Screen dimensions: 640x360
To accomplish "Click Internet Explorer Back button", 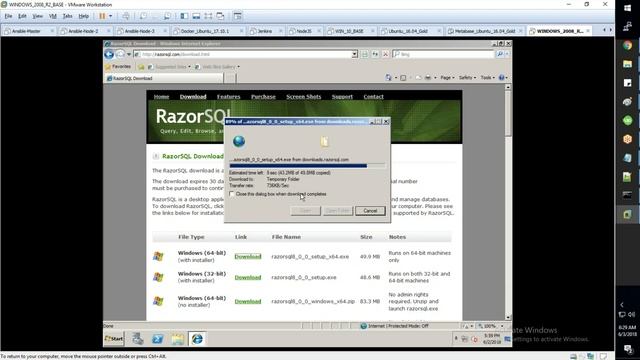I will tap(109, 54).
